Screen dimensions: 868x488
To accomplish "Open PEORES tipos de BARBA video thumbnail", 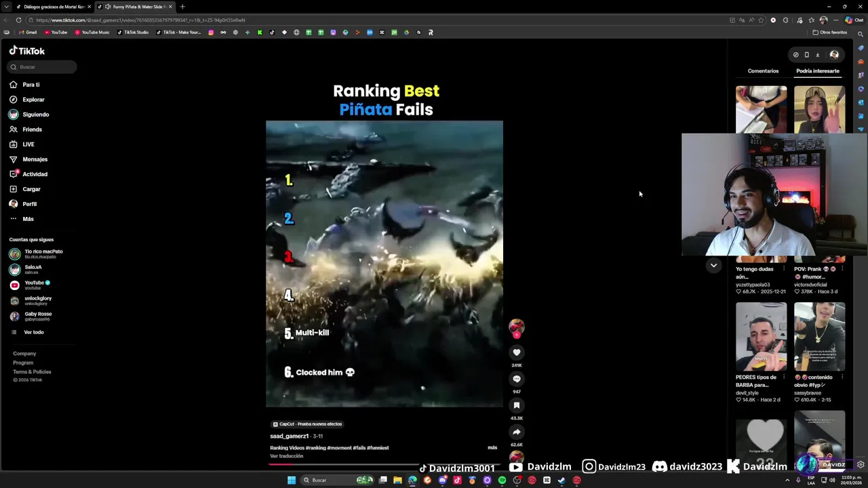I will (761, 337).
